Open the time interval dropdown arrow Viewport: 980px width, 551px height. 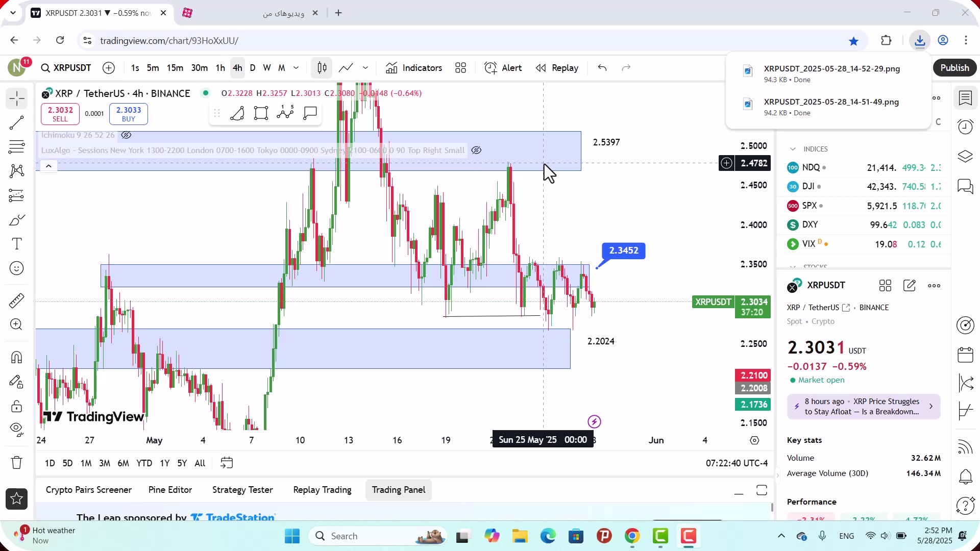tap(296, 68)
